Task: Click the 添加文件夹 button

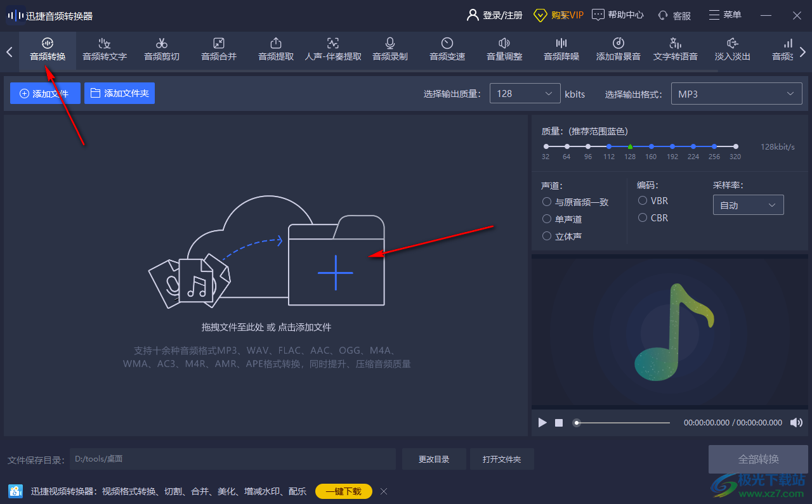Action: [x=119, y=93]
